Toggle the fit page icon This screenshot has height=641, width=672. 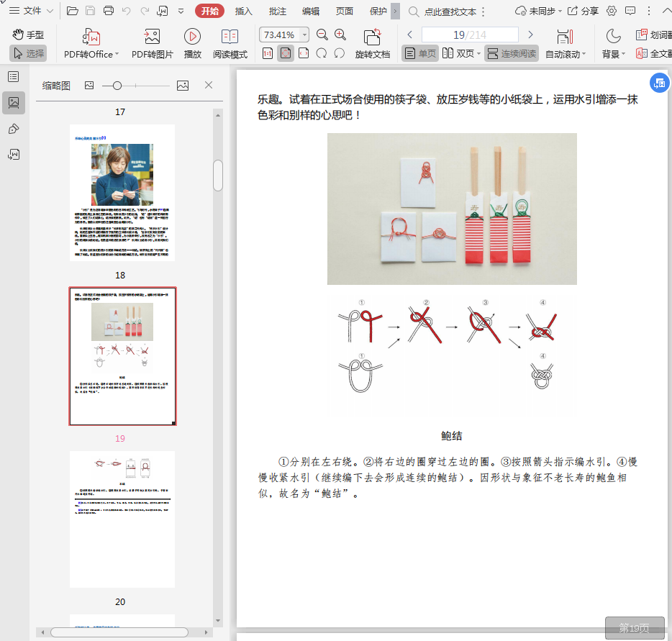[286, 53]
